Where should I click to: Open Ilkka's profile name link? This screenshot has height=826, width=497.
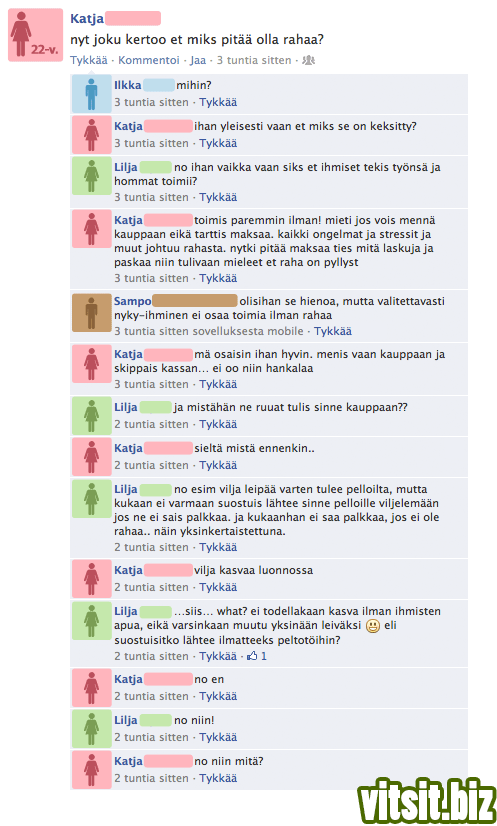click(x=128, y=85)
